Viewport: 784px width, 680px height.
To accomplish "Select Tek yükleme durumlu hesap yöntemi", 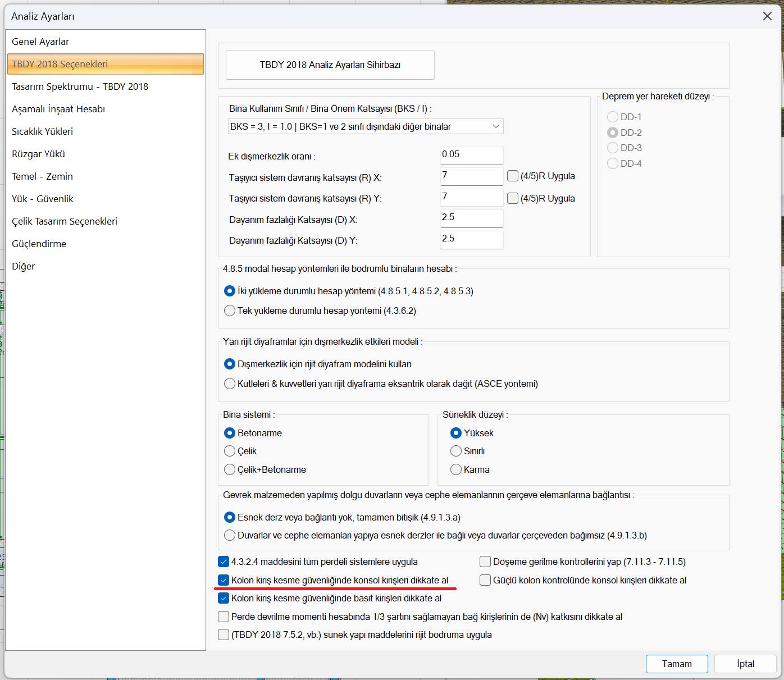I will (230, 311).
